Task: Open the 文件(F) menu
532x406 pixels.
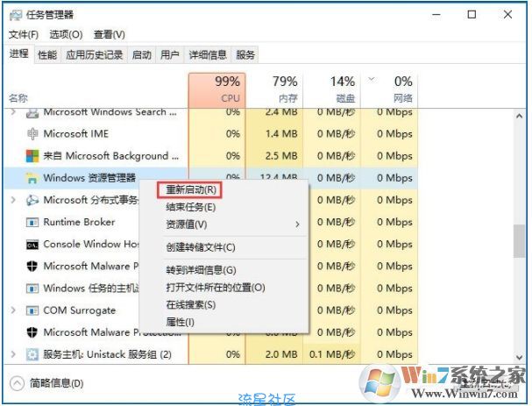Action: [23, 34]
